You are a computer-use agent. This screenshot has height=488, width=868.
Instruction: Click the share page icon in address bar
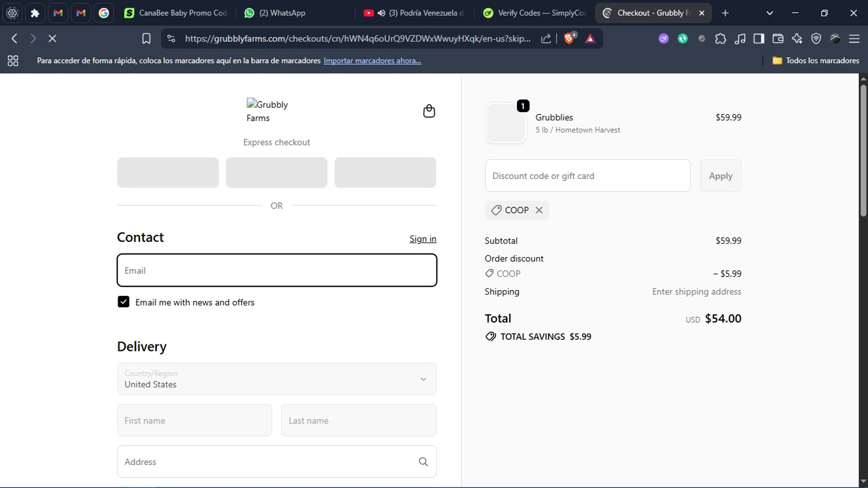(x=546, y=38)
